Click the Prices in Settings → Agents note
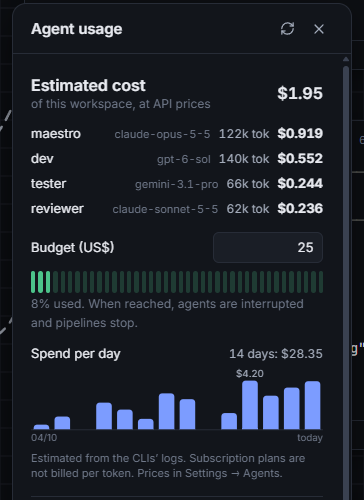This screenshot has width=364, height=500. pos(210,473)
